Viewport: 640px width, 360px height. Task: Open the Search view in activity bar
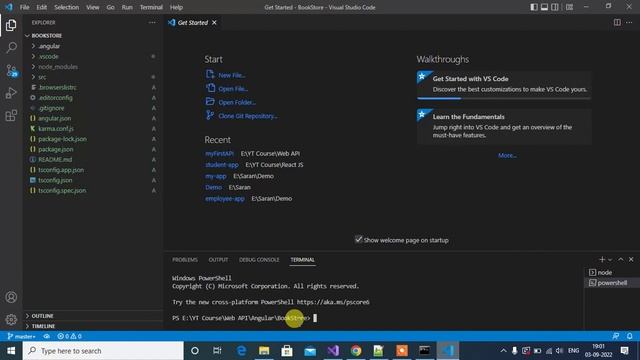click(x=11, y=48)
